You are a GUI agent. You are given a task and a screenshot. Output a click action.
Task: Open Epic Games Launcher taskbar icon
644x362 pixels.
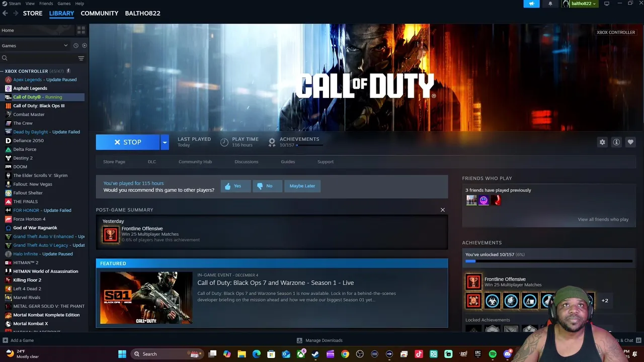coord(478,354)
